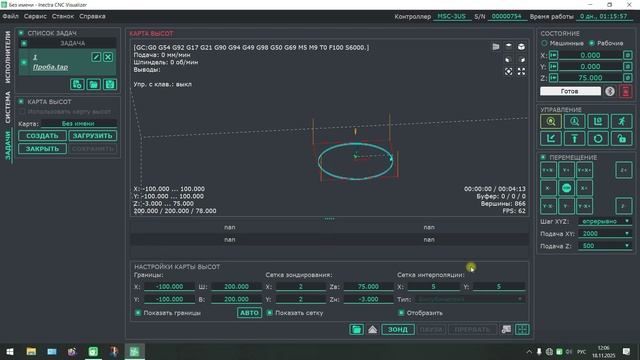The image size is (640, 360).
Task: Open the Windows Start menu
Action: point(10,351)
